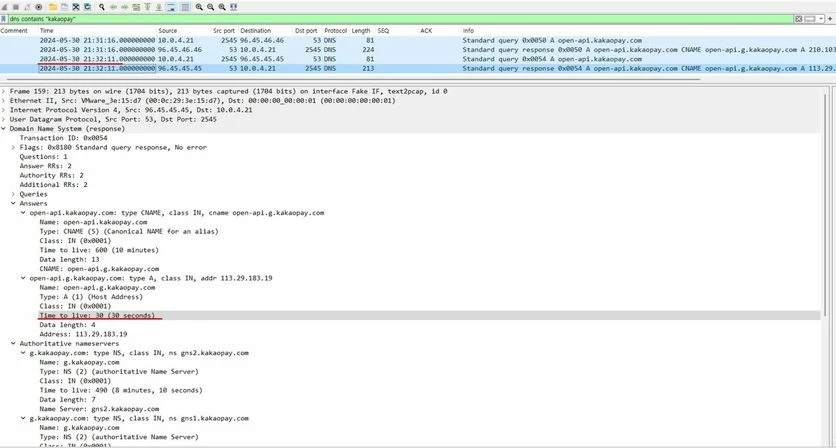Reload this capture file

(x=87, y=7)
